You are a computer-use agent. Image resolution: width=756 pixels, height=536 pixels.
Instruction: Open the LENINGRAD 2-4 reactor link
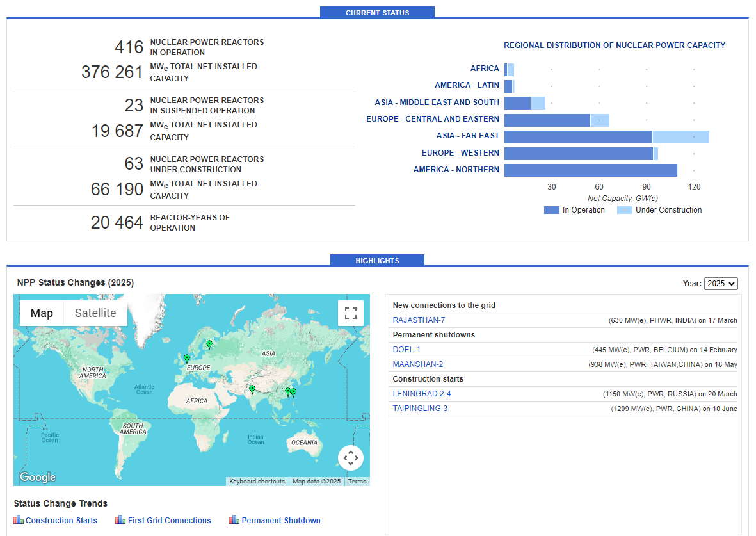(x=421, y=394)
